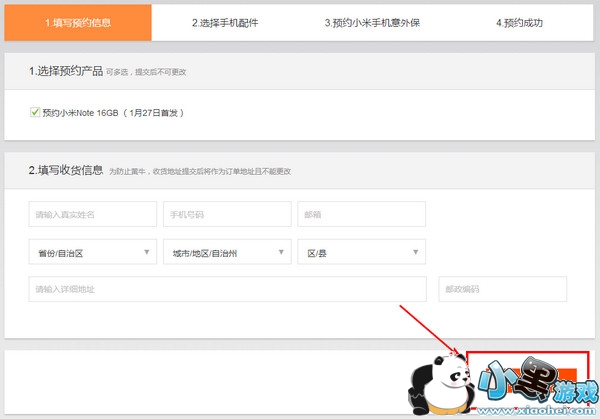Uncheck the 预约小米Note 16GB checkbox
Image resolution: width=600 pixels, height=419 pixels.
point(35,112)
